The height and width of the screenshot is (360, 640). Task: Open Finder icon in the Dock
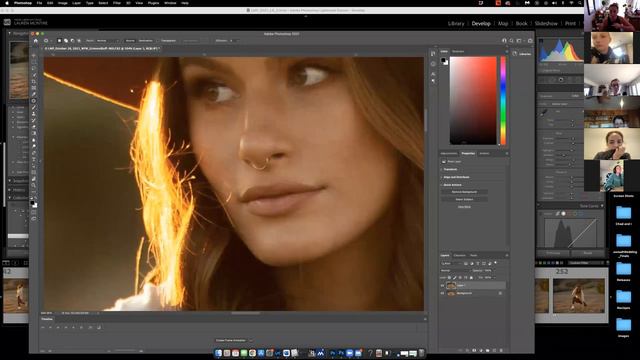click(x=218, y=353)
